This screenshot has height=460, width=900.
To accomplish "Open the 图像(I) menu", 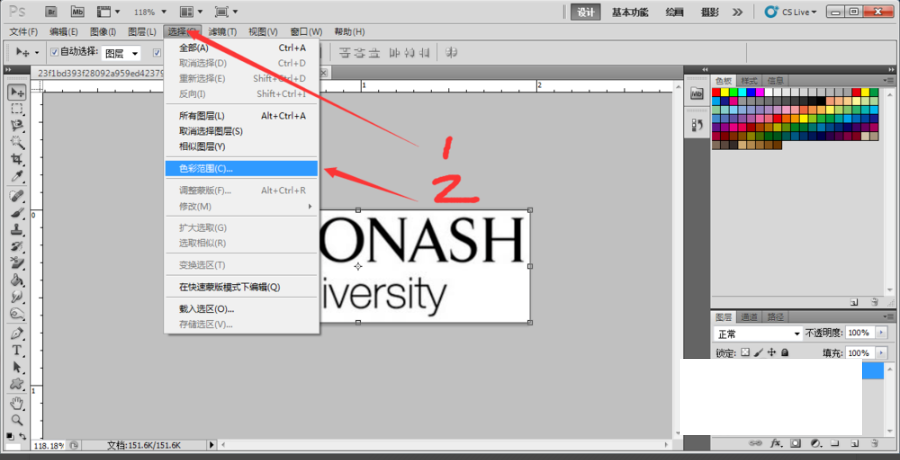I will tap(103, 32).
